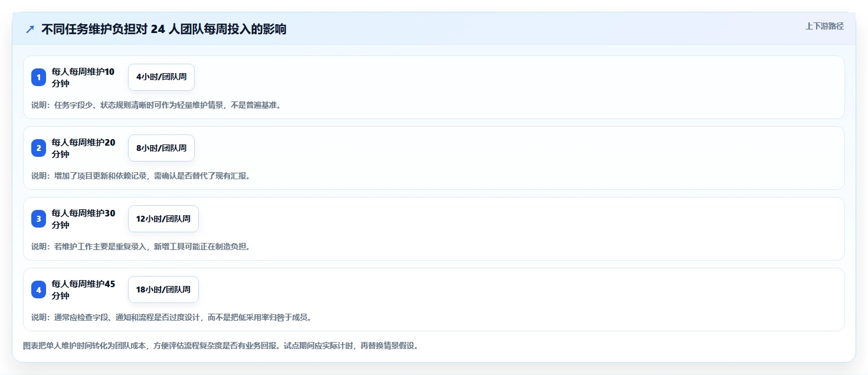Click the label 每人每周维护30分钟
The width and height of the screenshot is (868, 375).
coord(83,219)
